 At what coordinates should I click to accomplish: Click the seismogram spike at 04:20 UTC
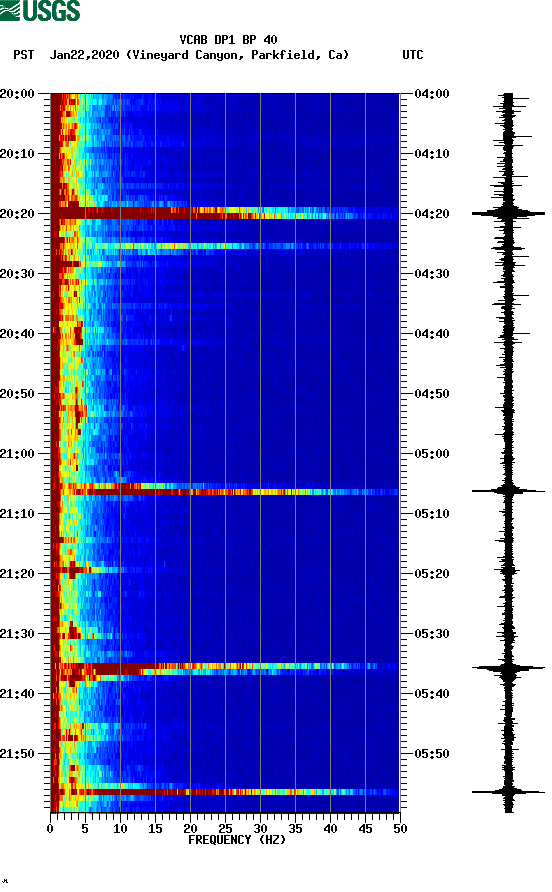pyautogui.click(x=508, y=213)
